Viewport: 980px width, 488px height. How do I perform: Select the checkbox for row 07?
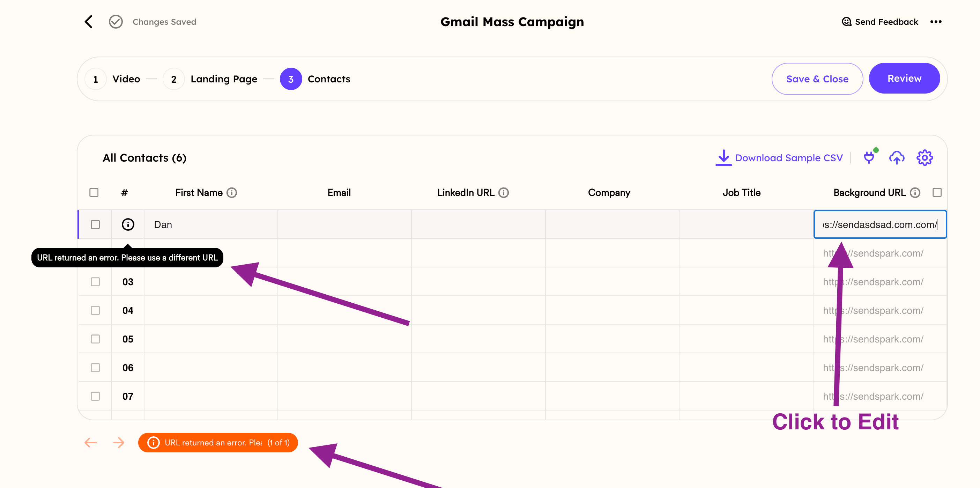pos(96,396)
